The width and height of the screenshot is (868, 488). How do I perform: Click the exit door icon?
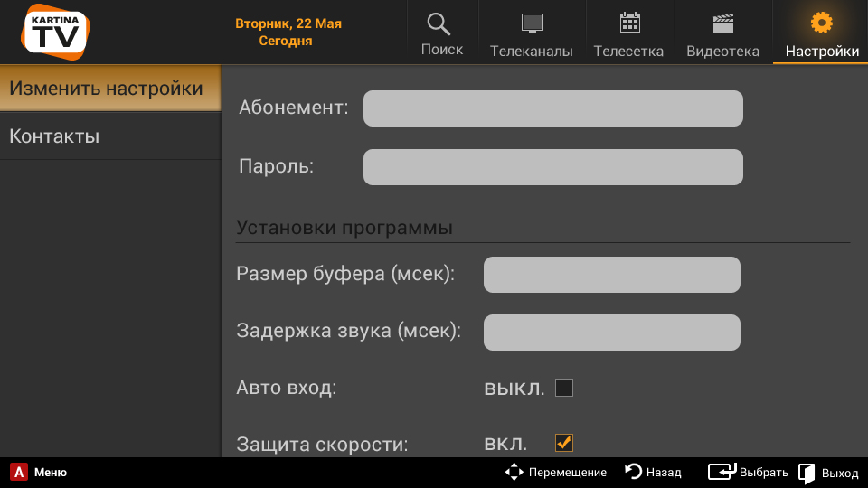tap(807, 473)
